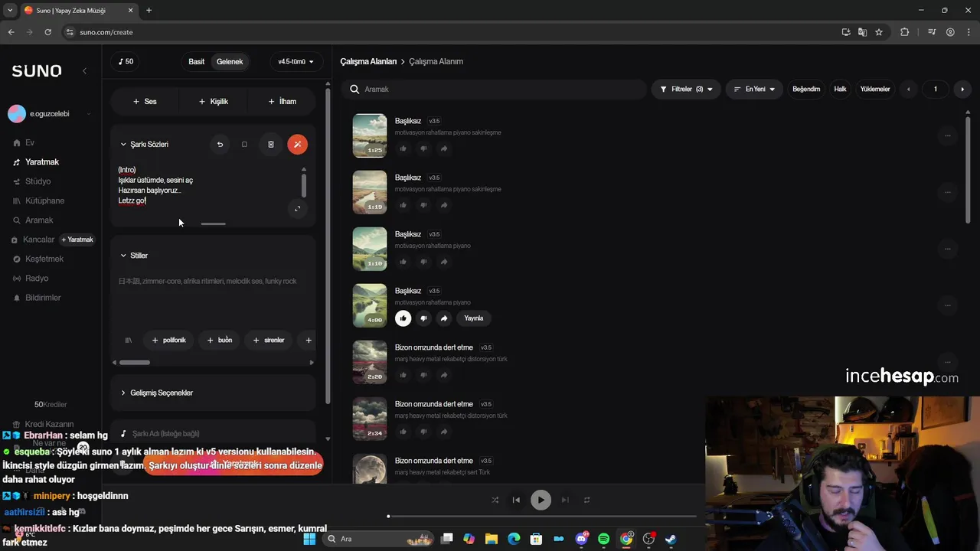980x551 pixels.
Task: Open thumbnail of Bizon omzunda 2:34 song
Action: pos(370,419)
